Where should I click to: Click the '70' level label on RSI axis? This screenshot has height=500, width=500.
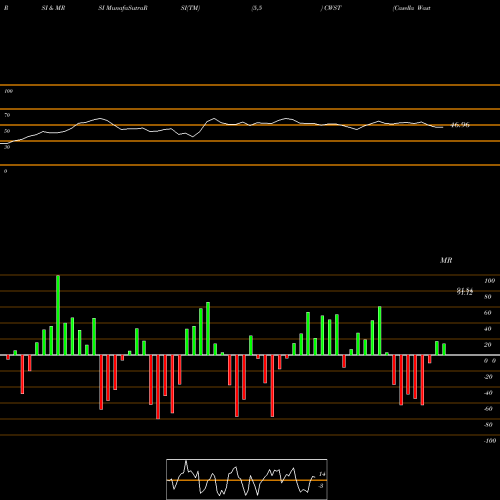coord(7,115)
